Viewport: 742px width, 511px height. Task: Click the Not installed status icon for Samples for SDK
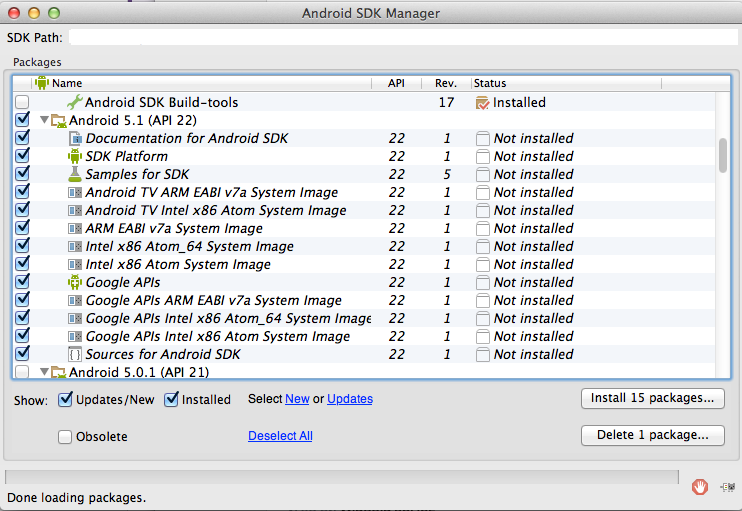(483, 175)
